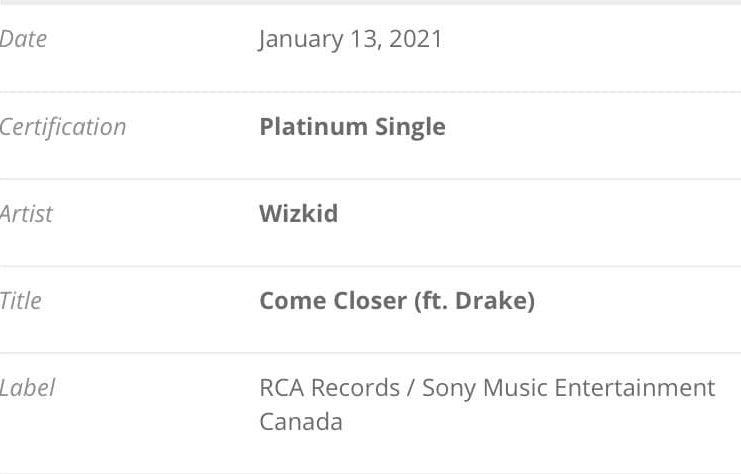Screen dimensions: 741x474
Task: Click the Title field label
Action: pyautogui.click(x=21, y=301)
